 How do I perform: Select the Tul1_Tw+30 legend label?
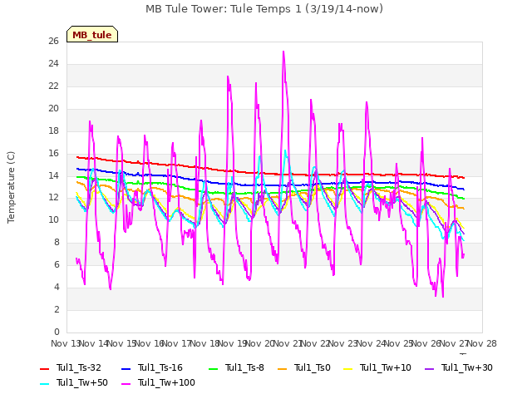click(x=467, y=367)
